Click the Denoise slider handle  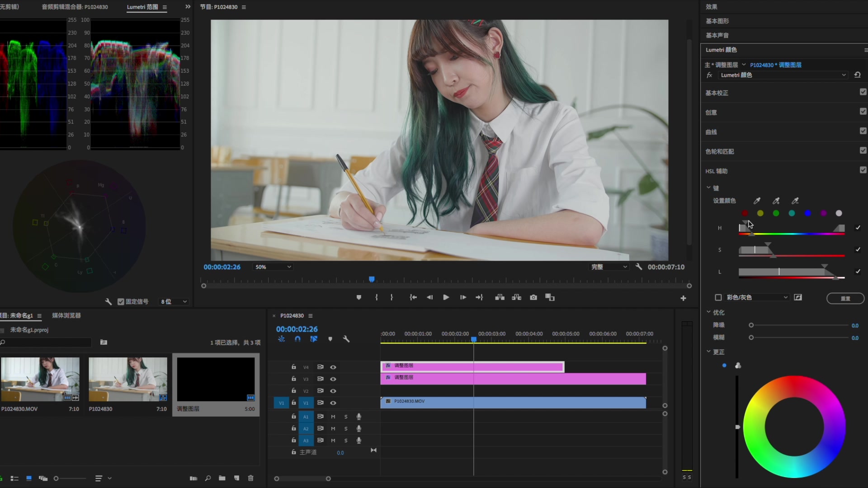[x=751, y=325]
